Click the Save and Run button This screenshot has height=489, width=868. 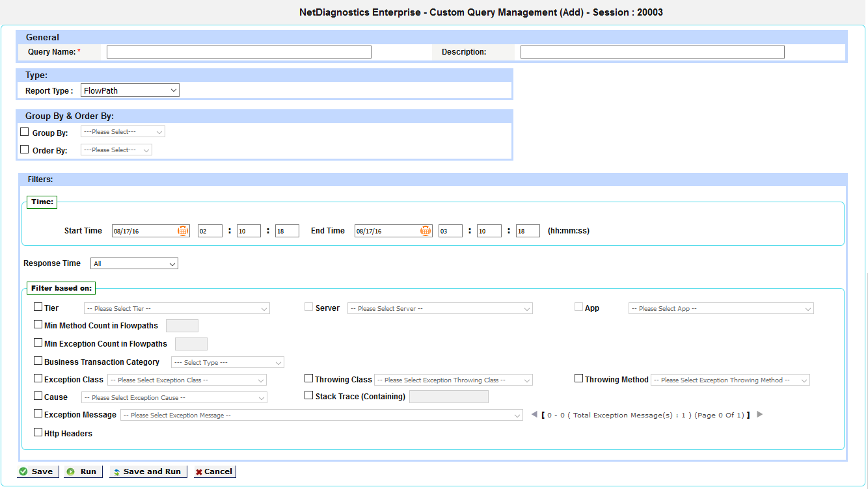pyautogui.click(x=148, y=471)
